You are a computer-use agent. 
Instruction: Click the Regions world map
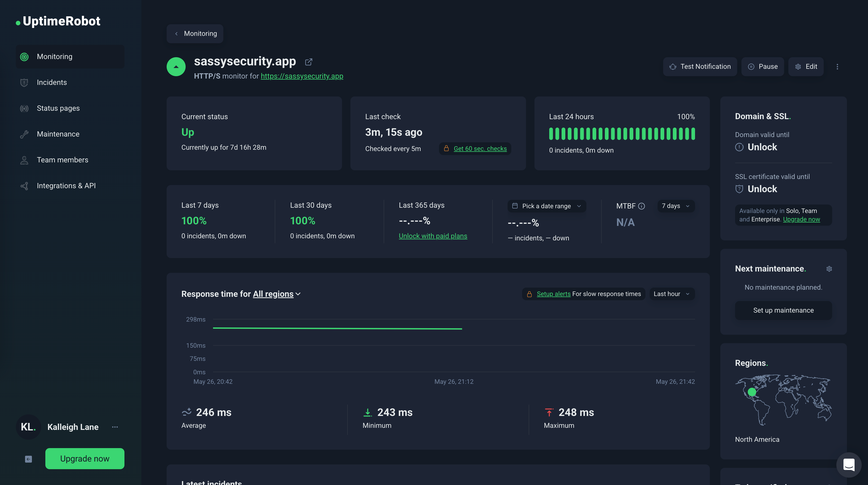pyautogui.click(x=783, y=400)
